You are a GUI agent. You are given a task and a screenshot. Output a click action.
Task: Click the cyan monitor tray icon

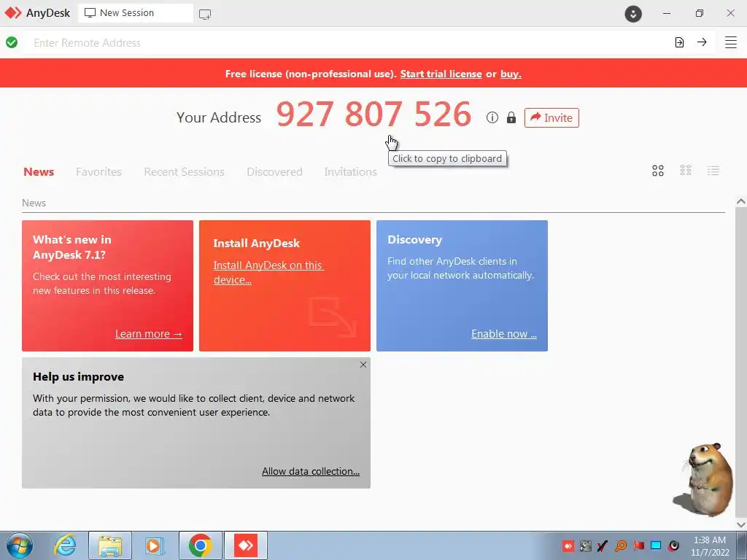656,545
